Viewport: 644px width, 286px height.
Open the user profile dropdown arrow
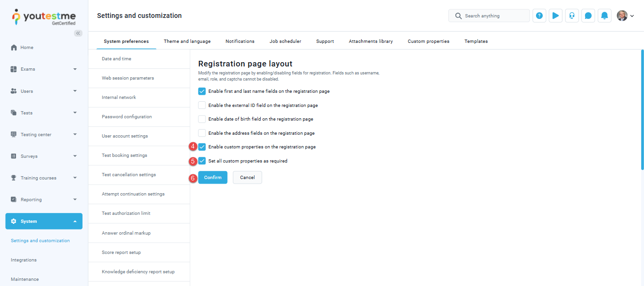click(x=632, y=16)
